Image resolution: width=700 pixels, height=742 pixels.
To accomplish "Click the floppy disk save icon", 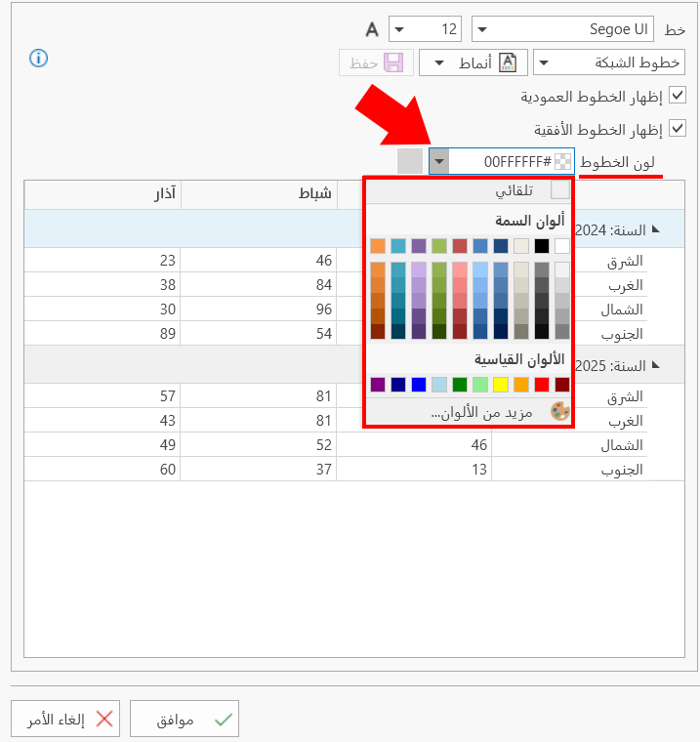I will 393,62.
